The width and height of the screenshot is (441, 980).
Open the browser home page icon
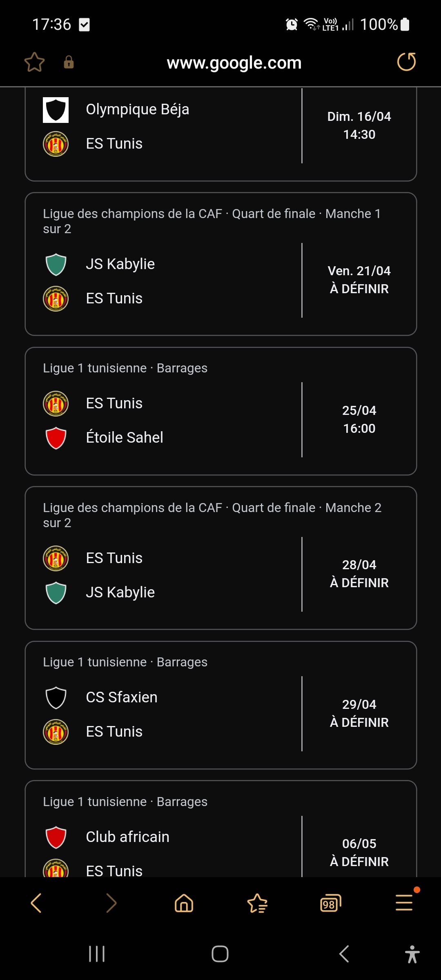pos(184,903)
